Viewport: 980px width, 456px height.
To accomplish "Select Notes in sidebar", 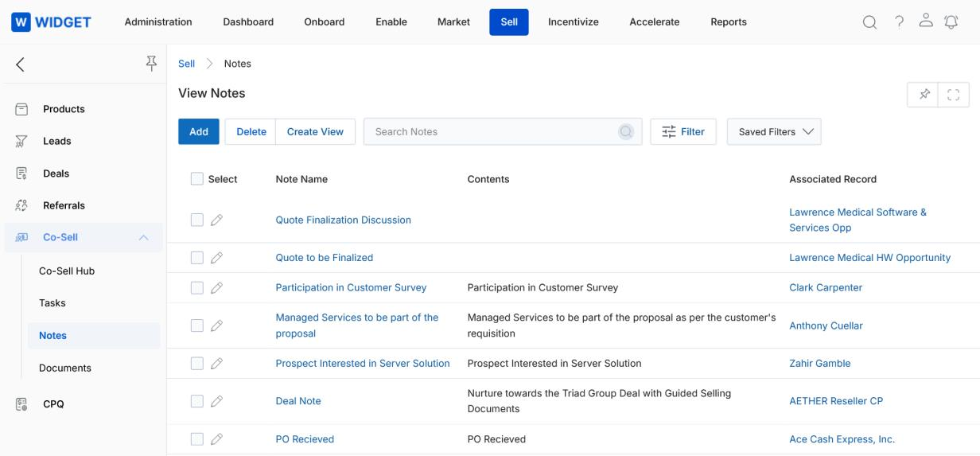I will pyautogui.click(x=94, y=336).
